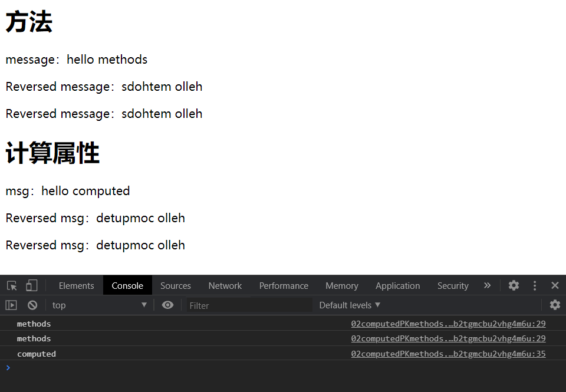The height and width of the screenshot is (392, 566).
Task: Select the Performance tab
Action: click(284, 286)
